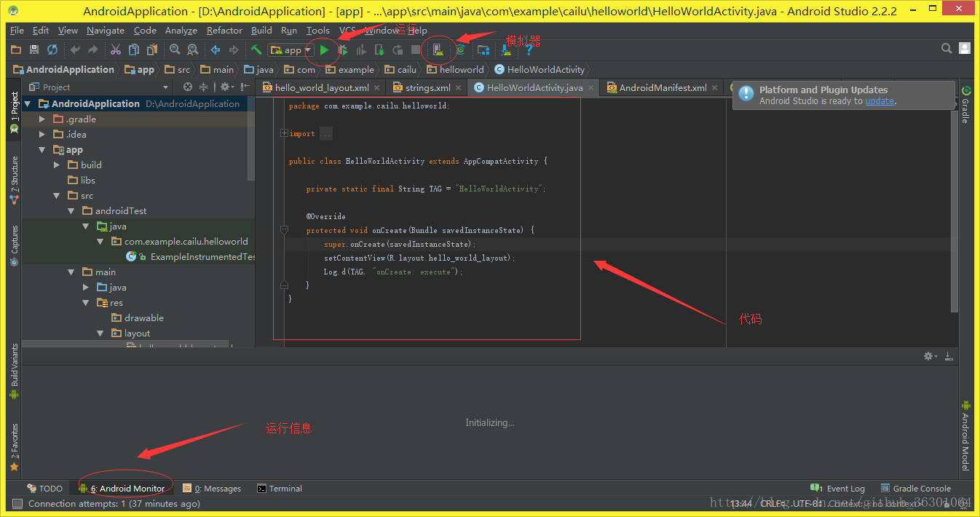
Task: Open the TODO tool window button
Action: (x=45, y=489)
